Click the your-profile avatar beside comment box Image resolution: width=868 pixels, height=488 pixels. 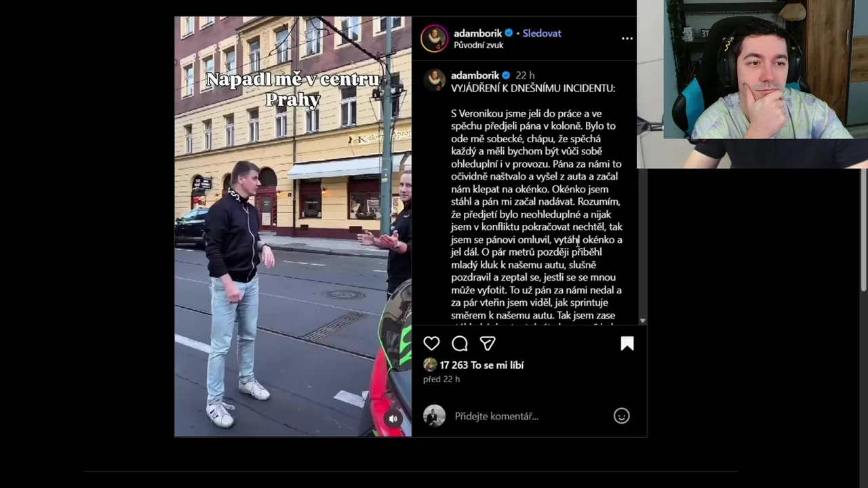434,416
